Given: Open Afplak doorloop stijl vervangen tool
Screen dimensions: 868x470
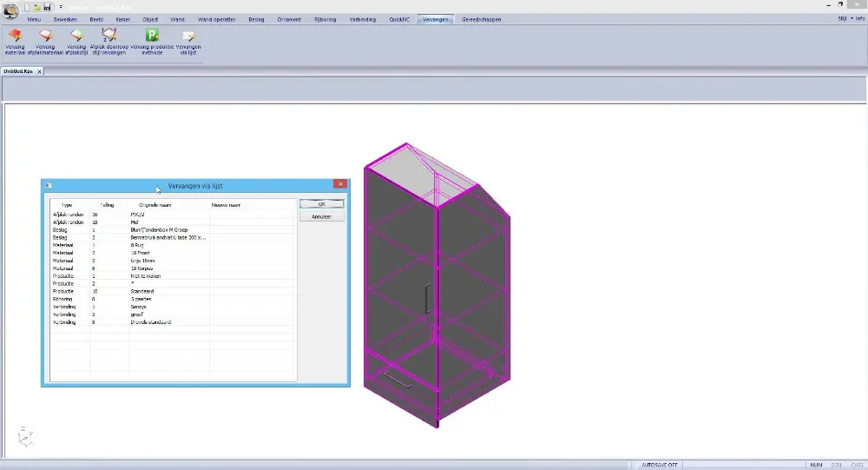Looking at the screenshot, I should [108, 36].
